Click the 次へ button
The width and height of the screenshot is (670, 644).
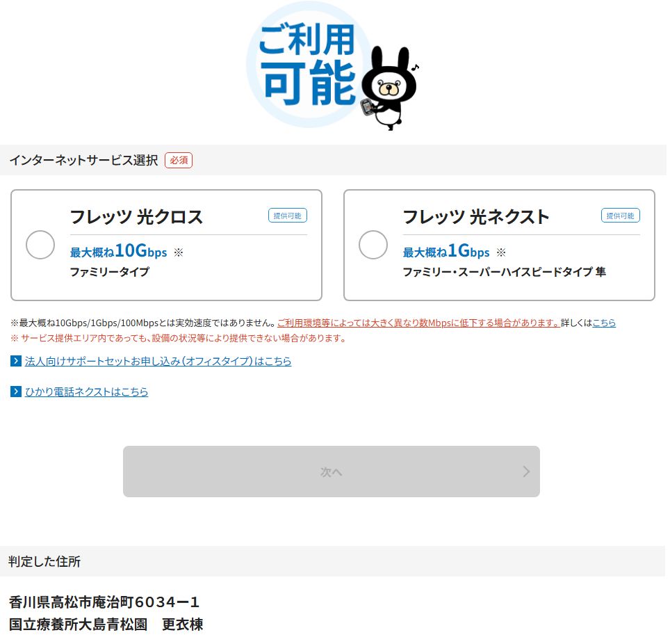331,472
